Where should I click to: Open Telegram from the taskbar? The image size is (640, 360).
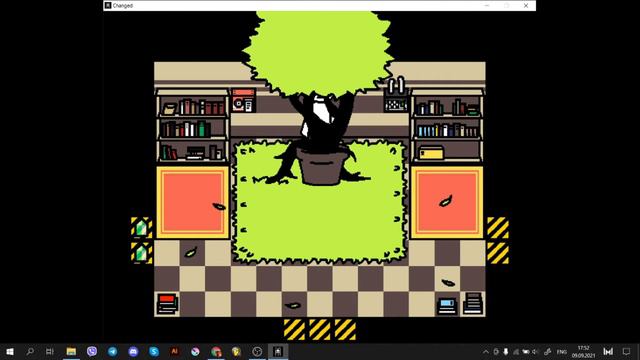coord(113,351)
